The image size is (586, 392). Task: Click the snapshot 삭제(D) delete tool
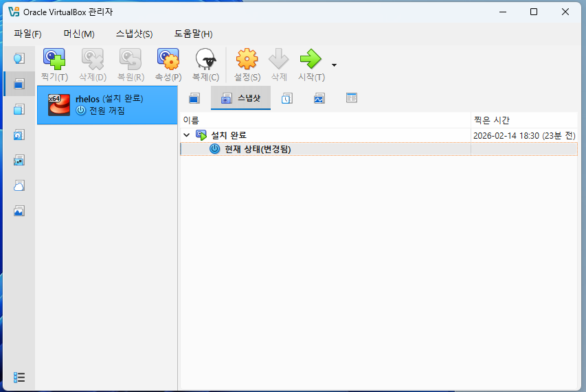point(93,65)
